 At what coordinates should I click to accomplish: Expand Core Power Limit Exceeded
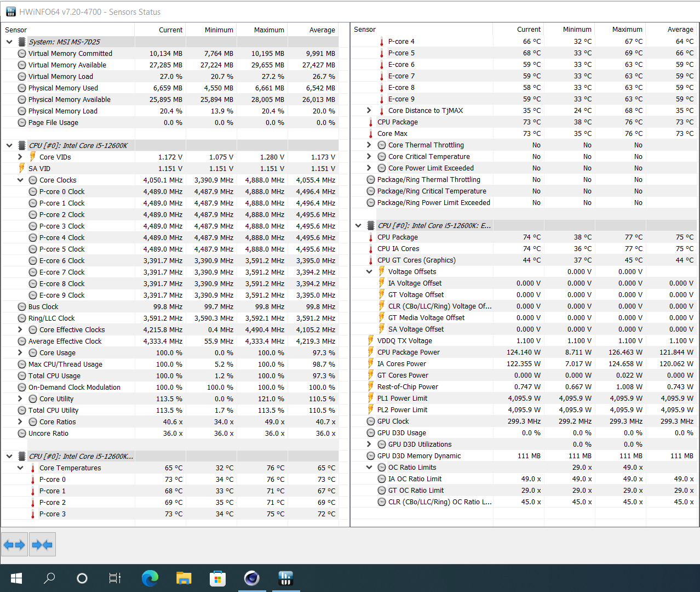[369, 168]
